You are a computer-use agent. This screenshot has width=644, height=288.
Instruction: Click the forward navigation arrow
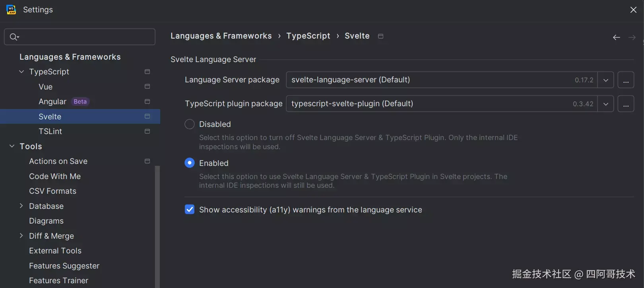632,37
